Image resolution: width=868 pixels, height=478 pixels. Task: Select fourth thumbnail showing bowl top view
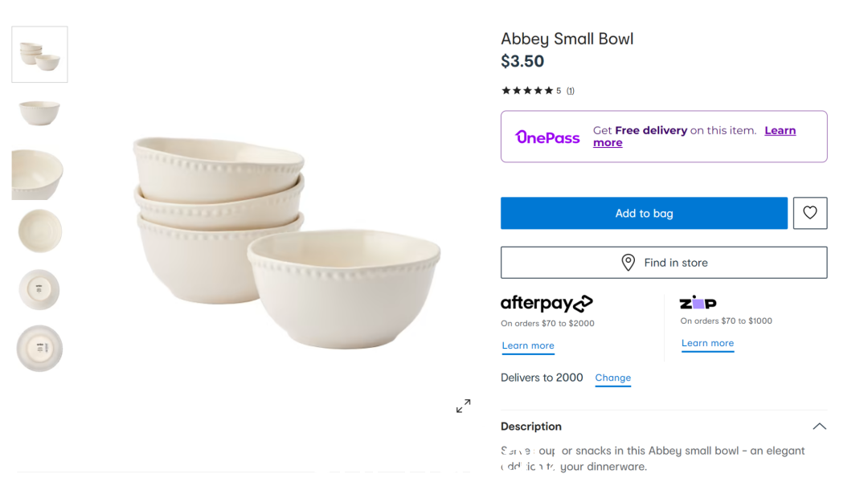[x=40, y=231]
